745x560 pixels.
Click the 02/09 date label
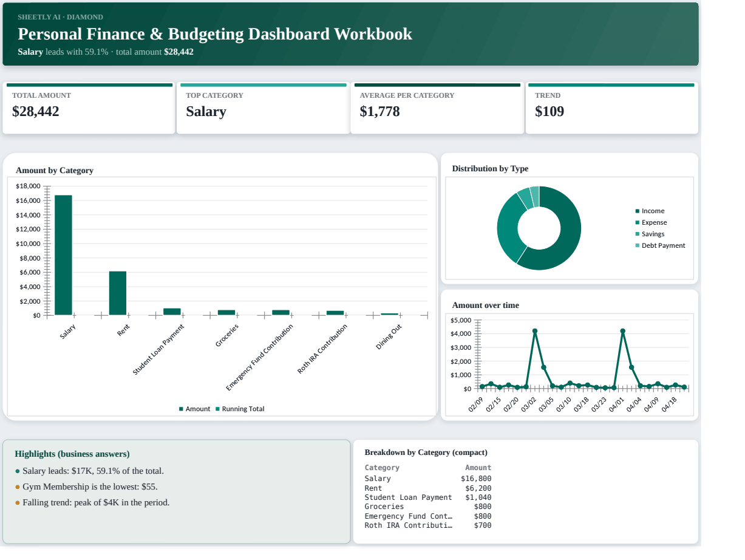[x=476, y=405]
